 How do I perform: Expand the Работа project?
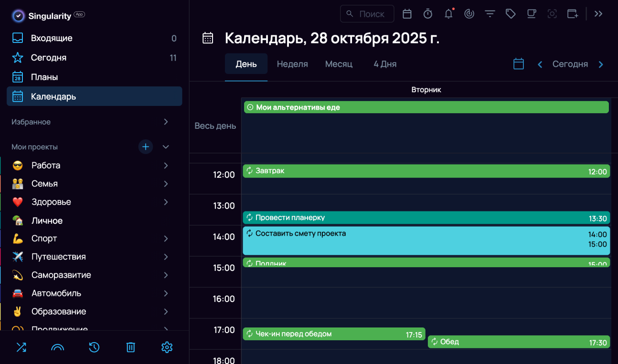[165, 165]
